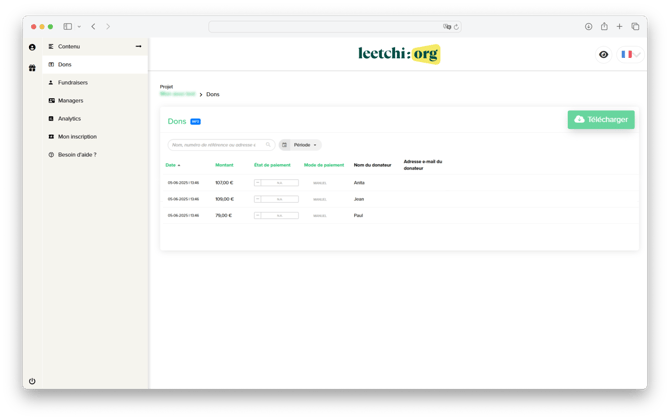Click the Safari share icon
Screen dimensions: 670x420
604,27
